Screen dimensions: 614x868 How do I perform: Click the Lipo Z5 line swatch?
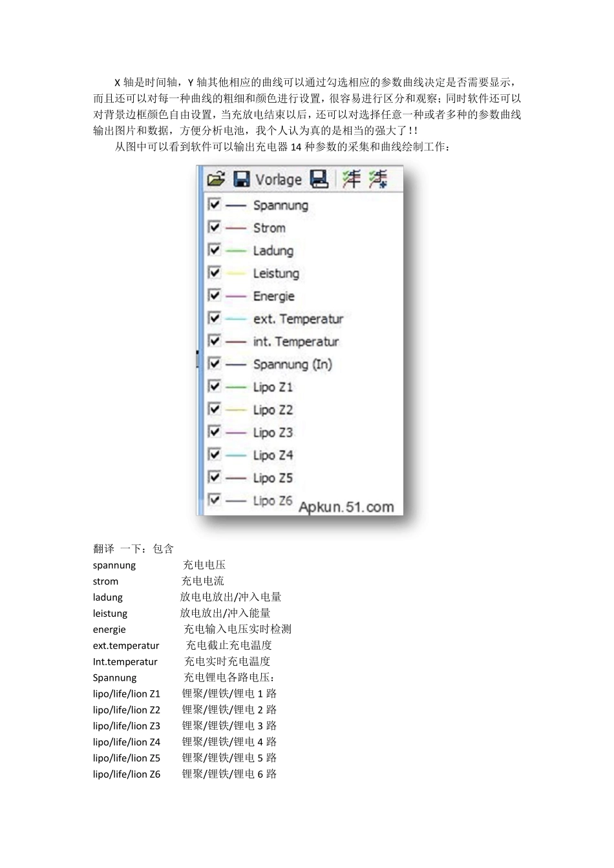[236, 478]
